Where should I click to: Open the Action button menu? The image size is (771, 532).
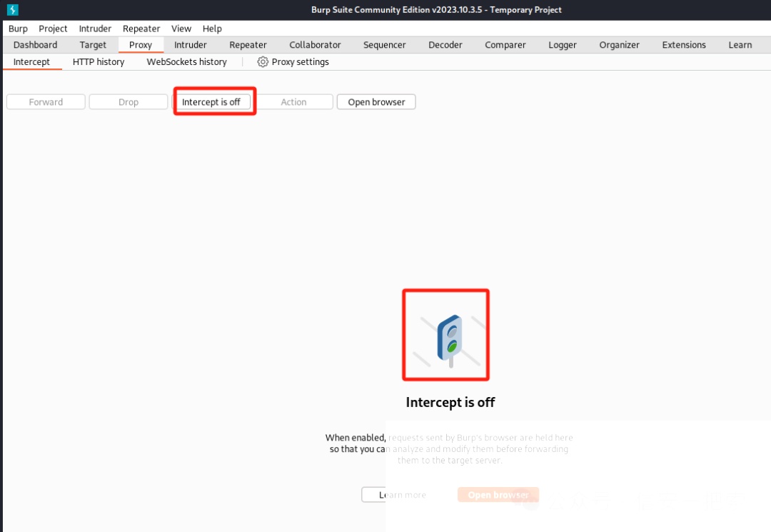[293, 102]
